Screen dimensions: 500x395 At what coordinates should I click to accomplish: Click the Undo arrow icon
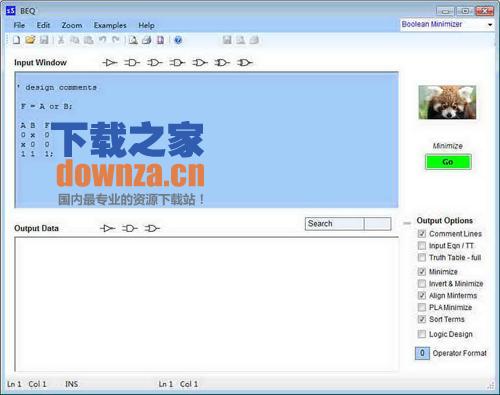102,40
